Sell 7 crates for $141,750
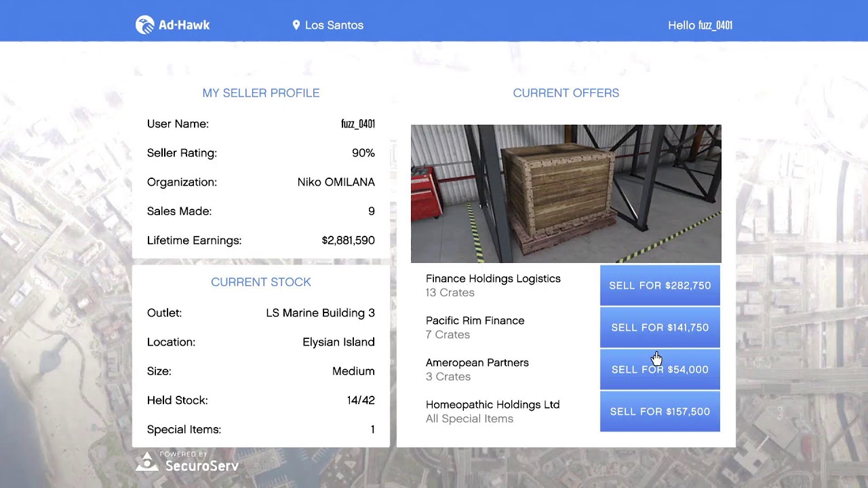The image size is (868, 488). pos(660,327)
